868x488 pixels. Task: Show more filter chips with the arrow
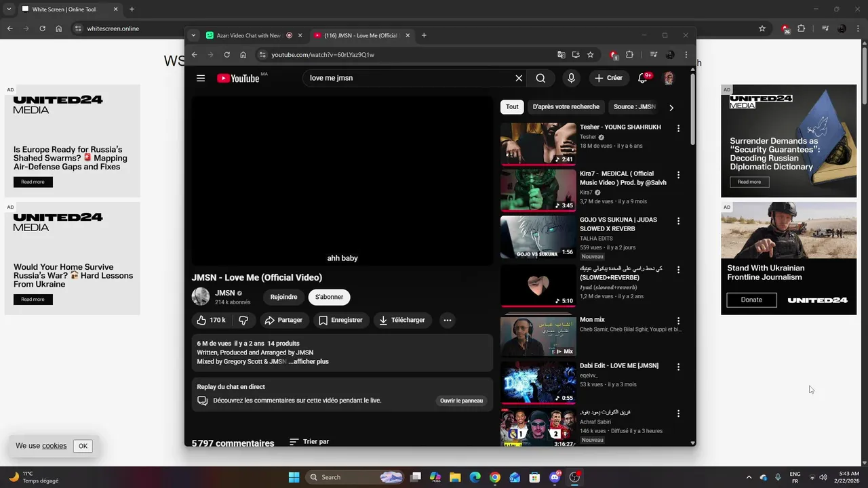(x=671, y=107)
